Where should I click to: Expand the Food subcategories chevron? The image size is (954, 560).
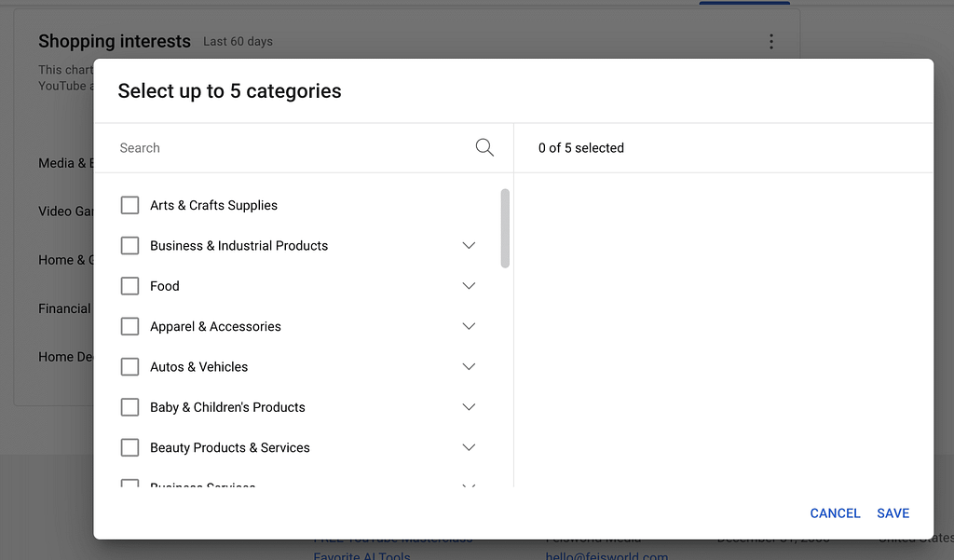pyautogui.click(x=469, y=286)
